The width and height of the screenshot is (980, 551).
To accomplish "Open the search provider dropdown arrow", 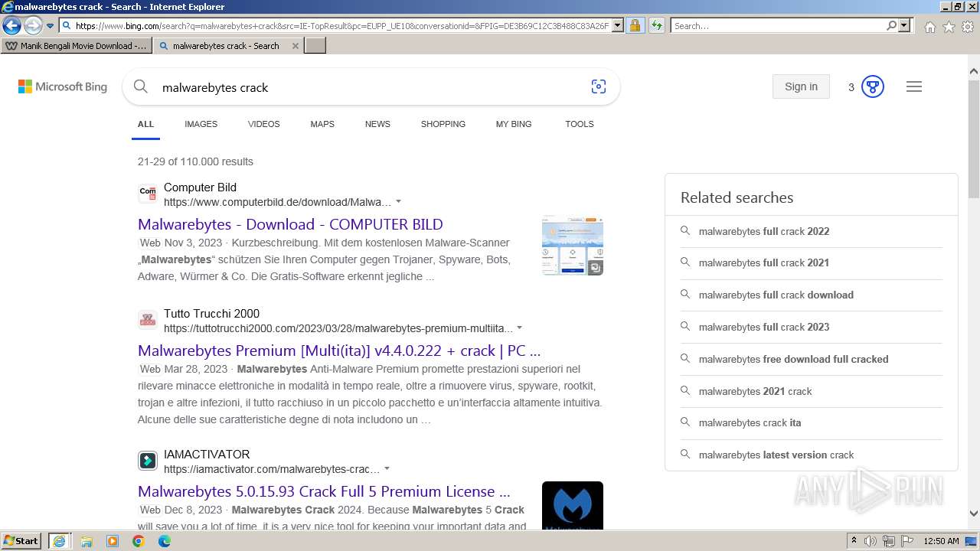I will (x=904, y=26).
